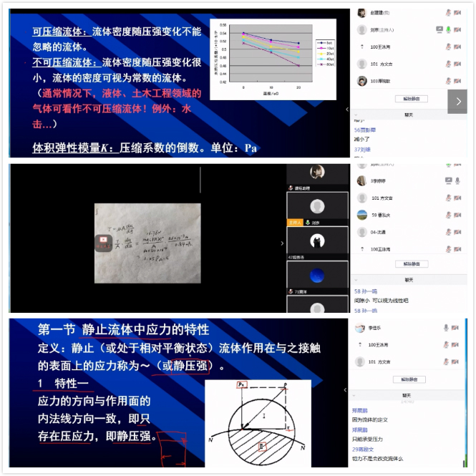
Task: Click 刘原(主持人) screen-share icon in top screenshot
Action: [x=439, y=29]
